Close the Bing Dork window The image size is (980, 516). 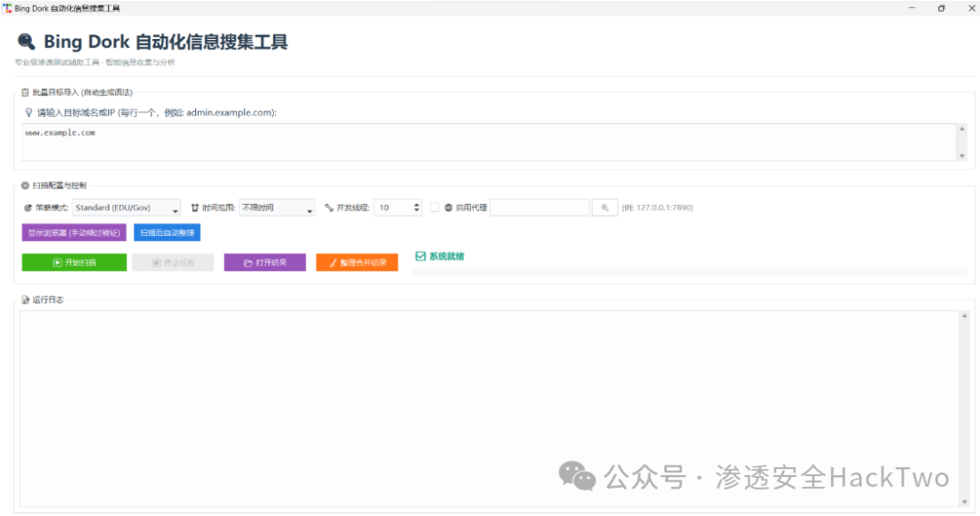pos(971,8)
